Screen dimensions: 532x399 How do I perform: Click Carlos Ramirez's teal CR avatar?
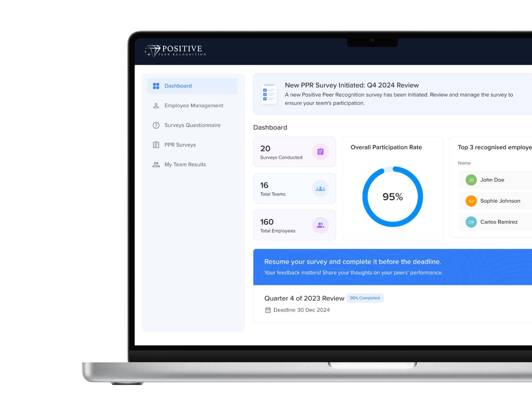[x=471, y=222]
